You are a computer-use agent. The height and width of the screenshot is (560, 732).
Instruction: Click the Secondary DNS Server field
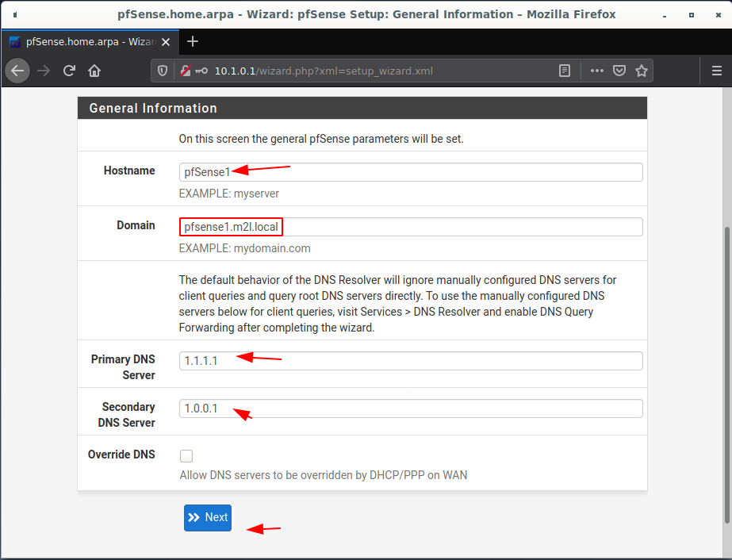(x=411, y=408)
